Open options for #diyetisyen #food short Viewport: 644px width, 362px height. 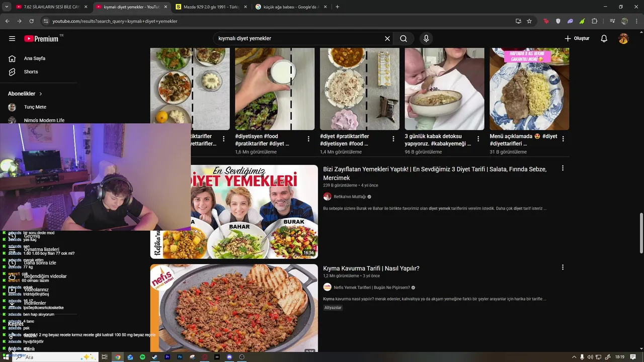click(308, 139)
